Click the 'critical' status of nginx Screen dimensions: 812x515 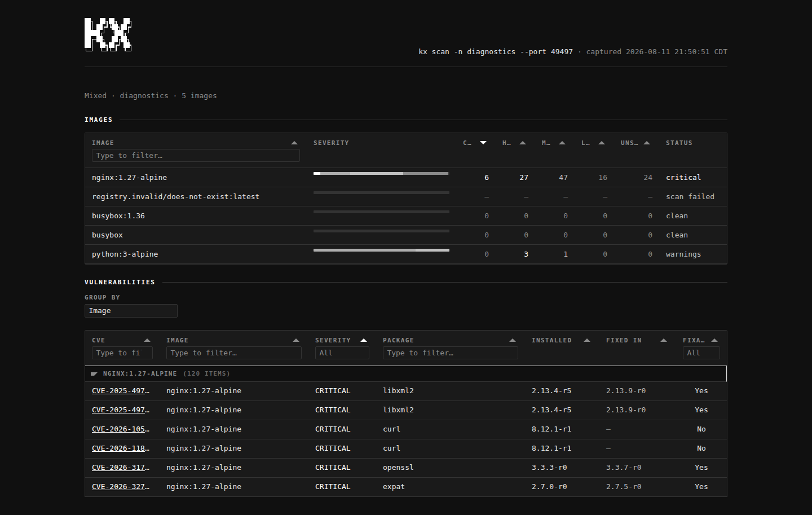pos(683,178)
